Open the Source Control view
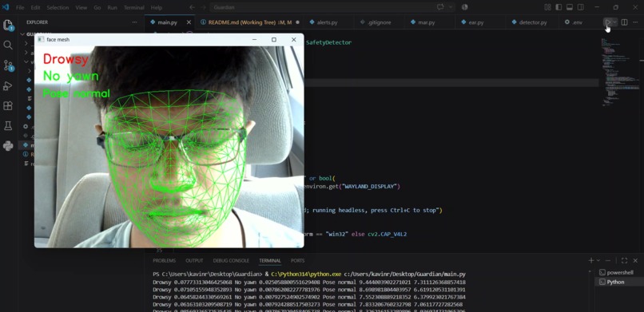The width and height of the screenshot is (644, 312). (8, 65)
